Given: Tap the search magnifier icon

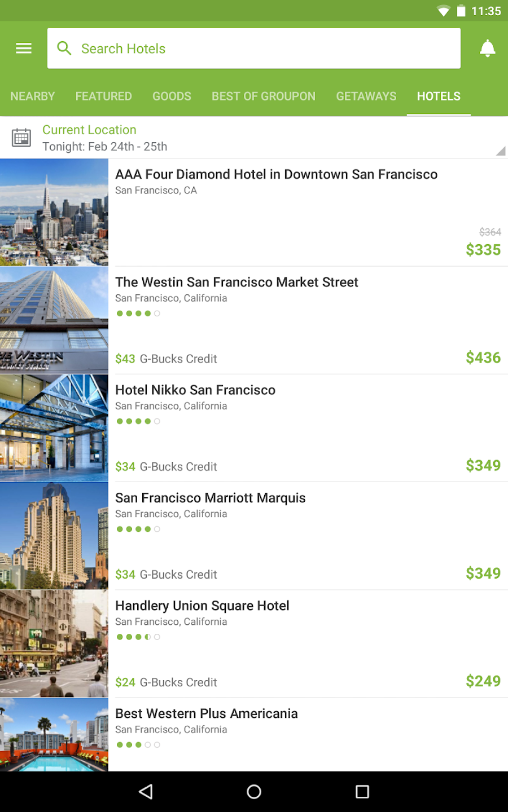Looking at the screenshot, I should click(x=64, y=48).
